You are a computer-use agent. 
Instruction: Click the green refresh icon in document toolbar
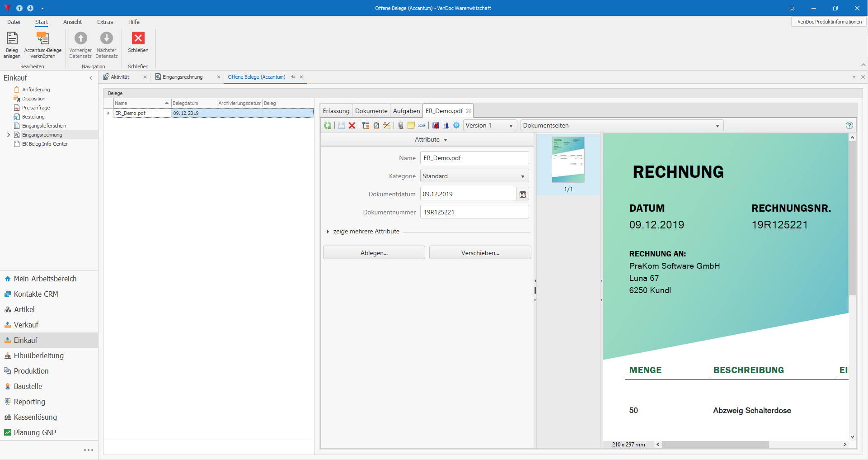click(x=327, y=126)
